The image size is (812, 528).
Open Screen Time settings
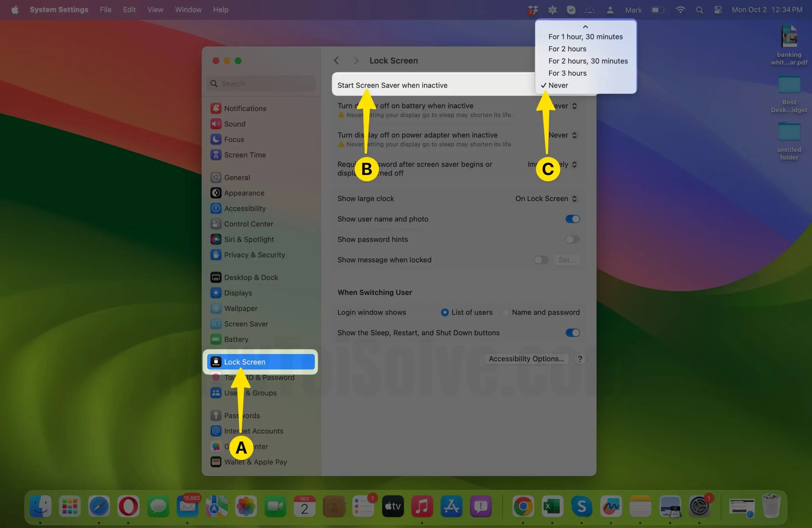[245, 154]
